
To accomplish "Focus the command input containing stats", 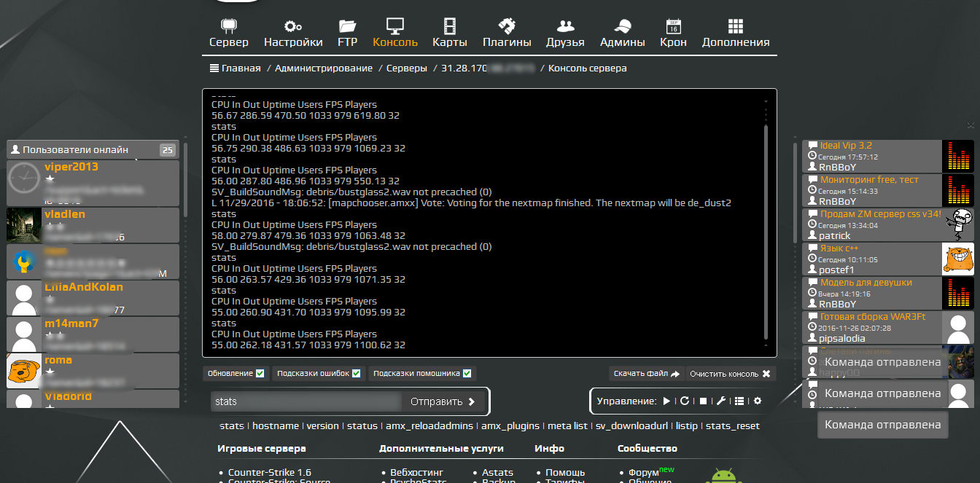I will (306, 401).
